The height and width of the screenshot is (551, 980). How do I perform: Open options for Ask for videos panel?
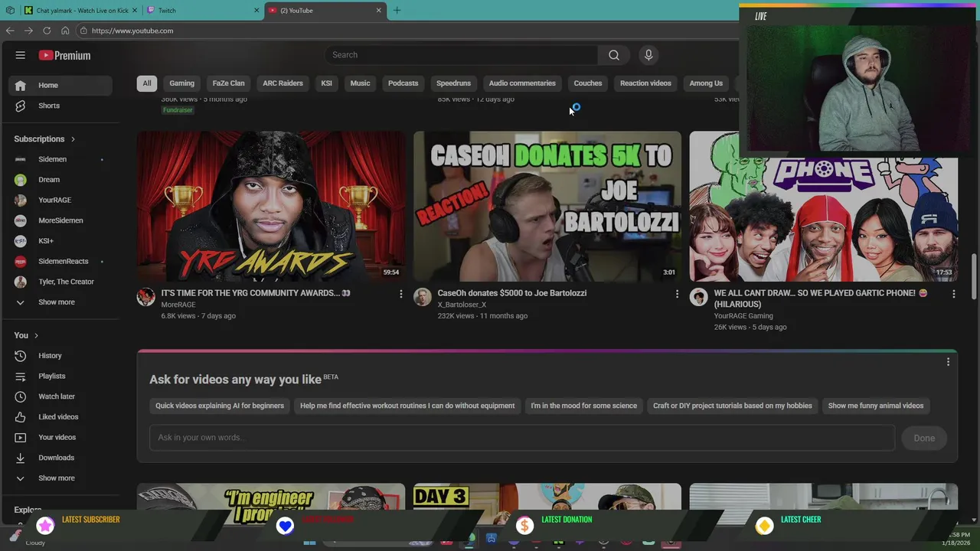click(x=948, y=362)
